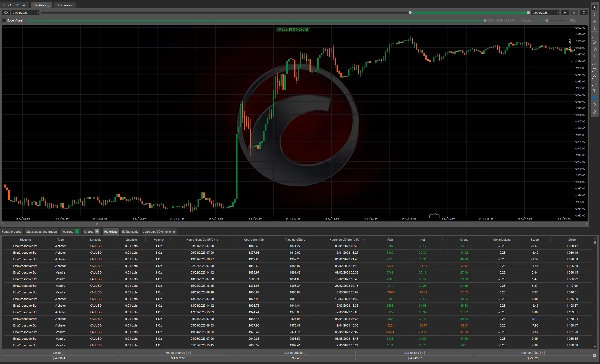Open the Orders tab with the gray badge
600x364 pixels.
(92, 232)
